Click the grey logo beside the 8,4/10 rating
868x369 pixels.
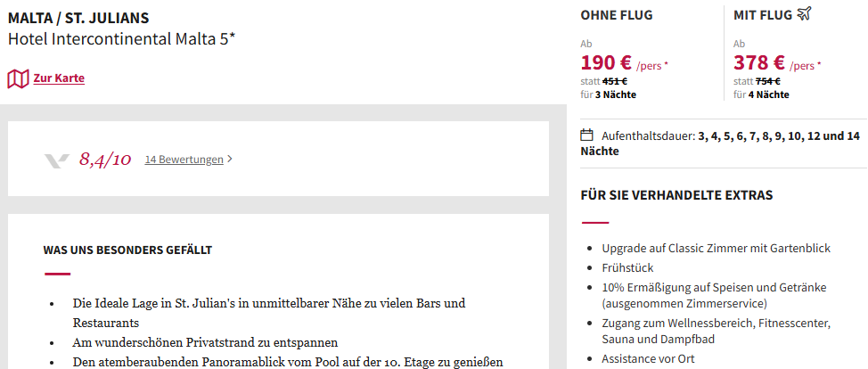tap(56, 160)
